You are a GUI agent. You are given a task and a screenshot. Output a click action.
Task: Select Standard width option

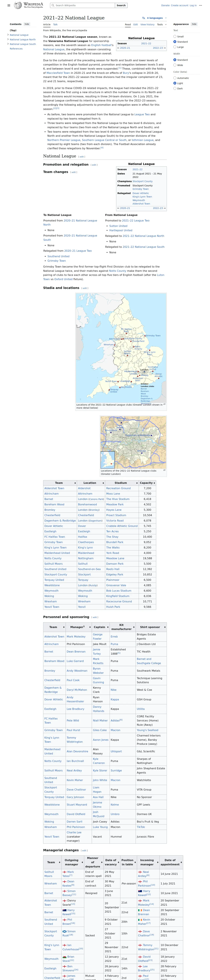pos(175,60)
